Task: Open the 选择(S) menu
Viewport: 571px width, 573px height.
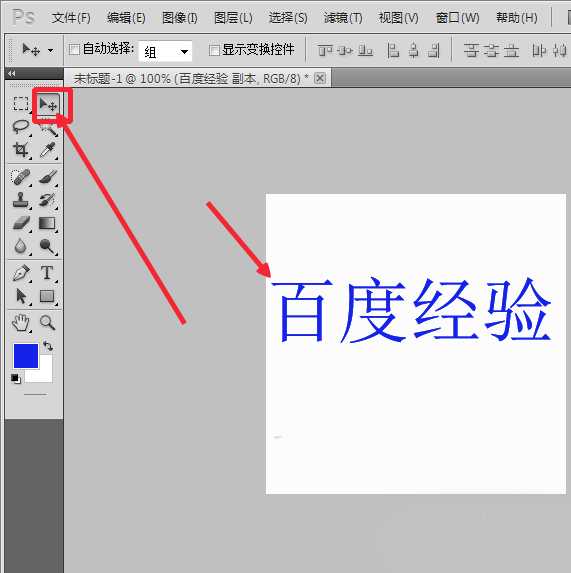Action: [288, 18]
